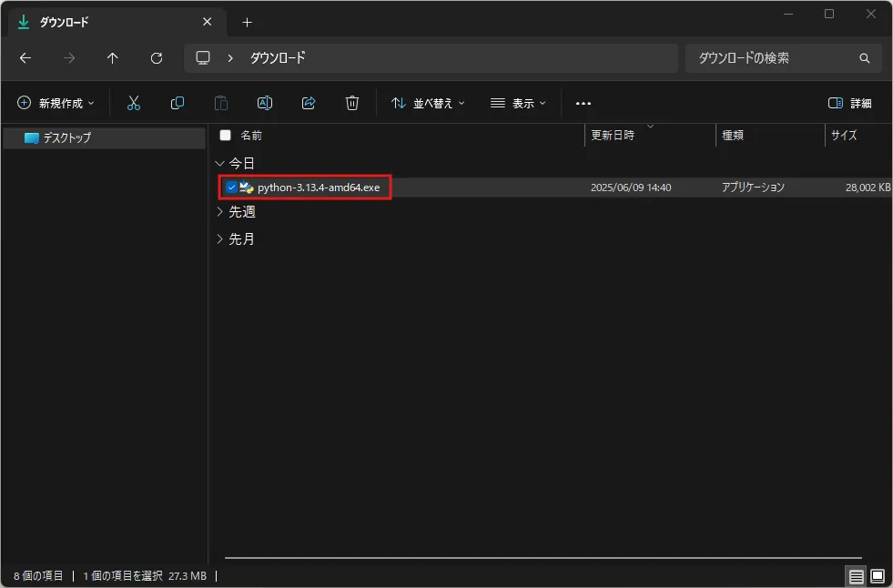This screenshot has width=893, height=588.
Task: Click the magnifier search icon
Action: [x=864, y=58]
